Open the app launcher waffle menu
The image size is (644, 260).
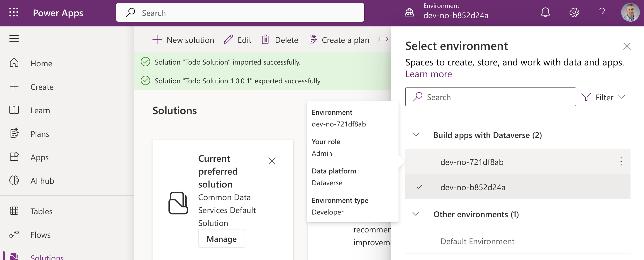coord(14,13)
